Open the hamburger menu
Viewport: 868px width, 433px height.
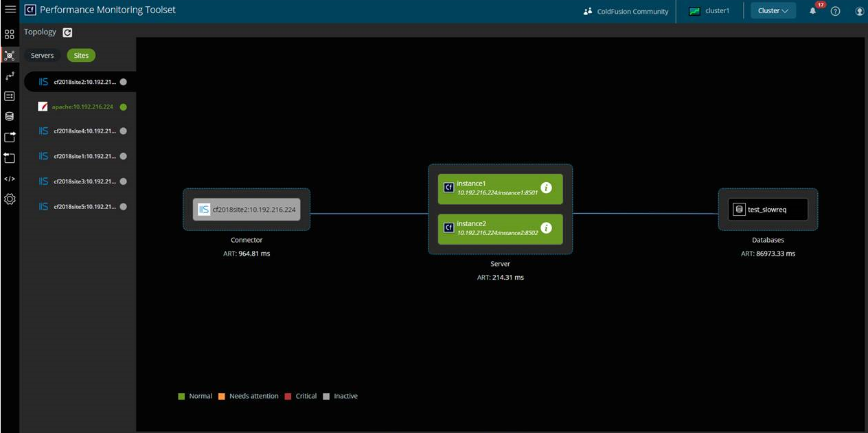coord(10,10)
